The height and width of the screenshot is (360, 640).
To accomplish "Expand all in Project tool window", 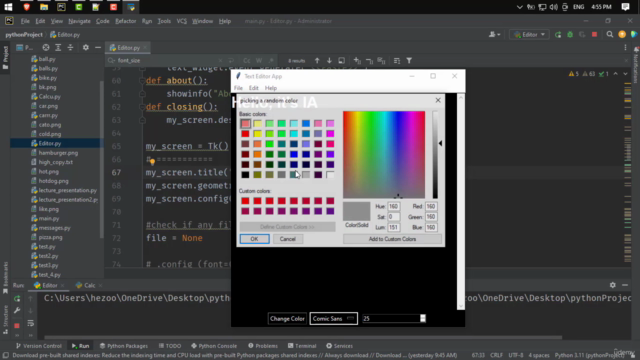I will click(58, 48).
